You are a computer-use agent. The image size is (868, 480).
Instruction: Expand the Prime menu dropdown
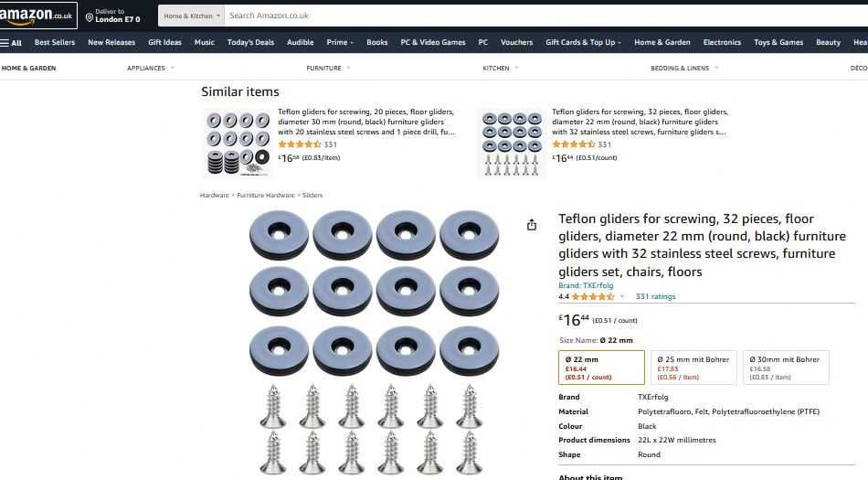[340, 43]
